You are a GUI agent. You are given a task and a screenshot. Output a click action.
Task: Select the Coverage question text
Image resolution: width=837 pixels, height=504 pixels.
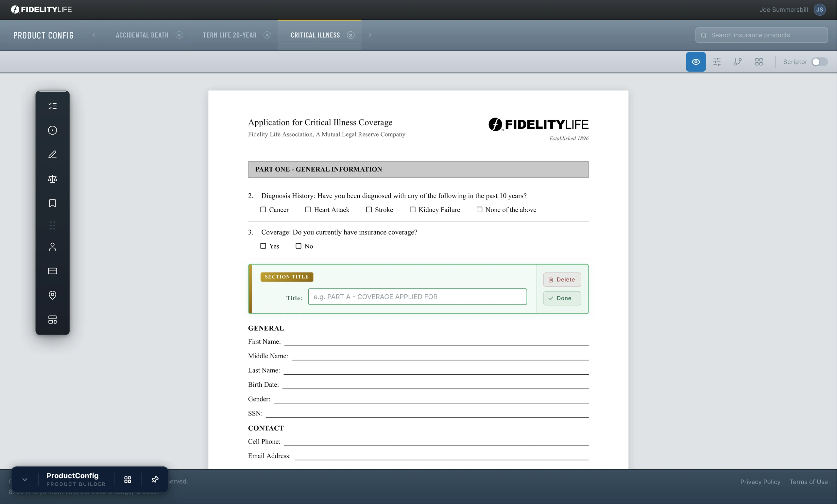coord(339,232)
